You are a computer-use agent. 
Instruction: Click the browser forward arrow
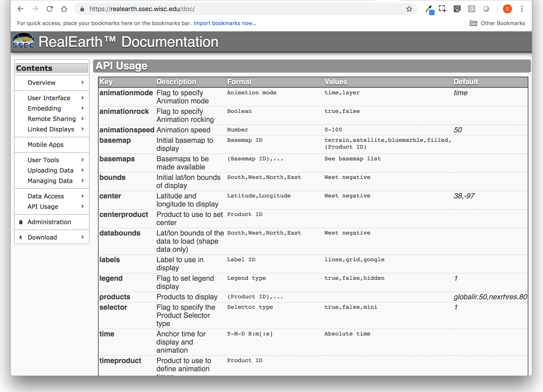point(35,9)
